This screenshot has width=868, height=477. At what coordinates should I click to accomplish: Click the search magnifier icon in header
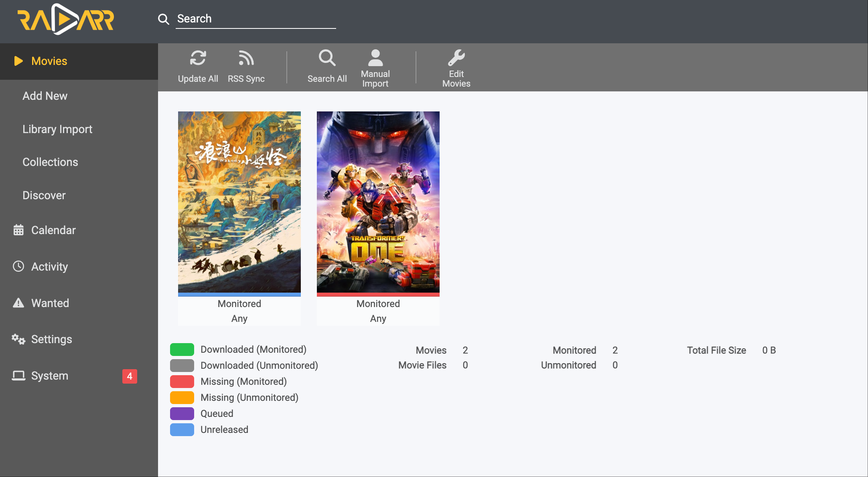[163, 19]
